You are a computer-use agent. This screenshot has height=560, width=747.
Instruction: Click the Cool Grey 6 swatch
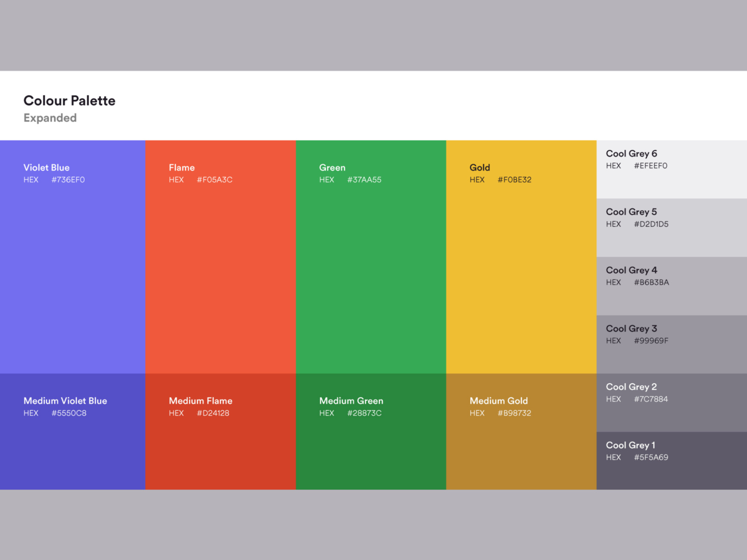pyautogui.click(x=671, y=182)
